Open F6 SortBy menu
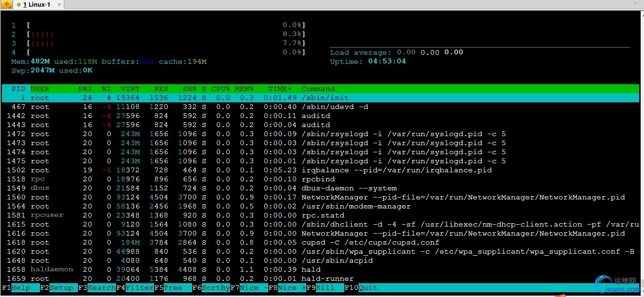Viewport: 644px width, 297px height. (x=211, y=287)
